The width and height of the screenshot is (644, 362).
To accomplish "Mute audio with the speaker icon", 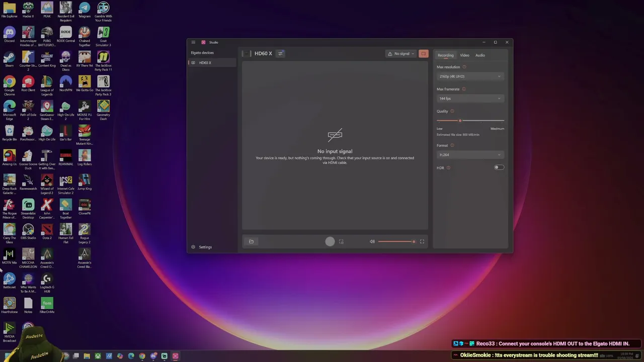I will (x=372, y=241).
